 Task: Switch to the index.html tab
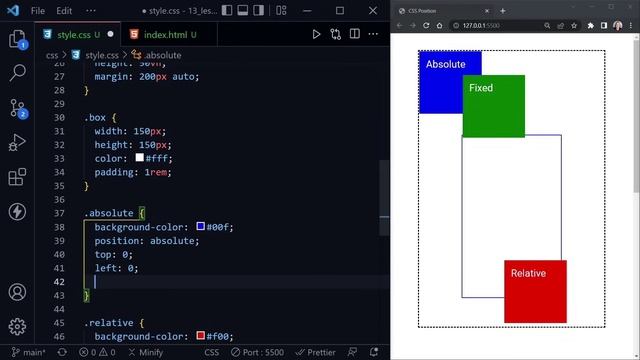coord(169,35)
